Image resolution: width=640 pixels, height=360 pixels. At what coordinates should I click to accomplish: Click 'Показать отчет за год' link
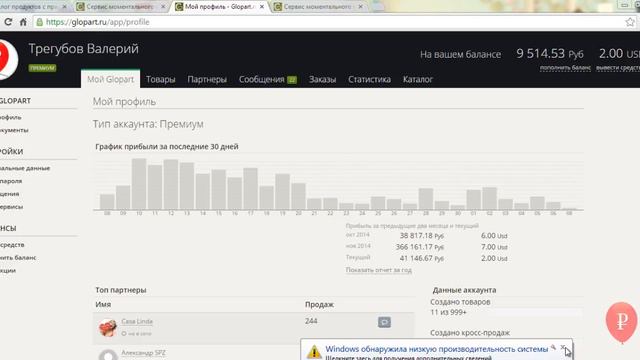point(379,270)
